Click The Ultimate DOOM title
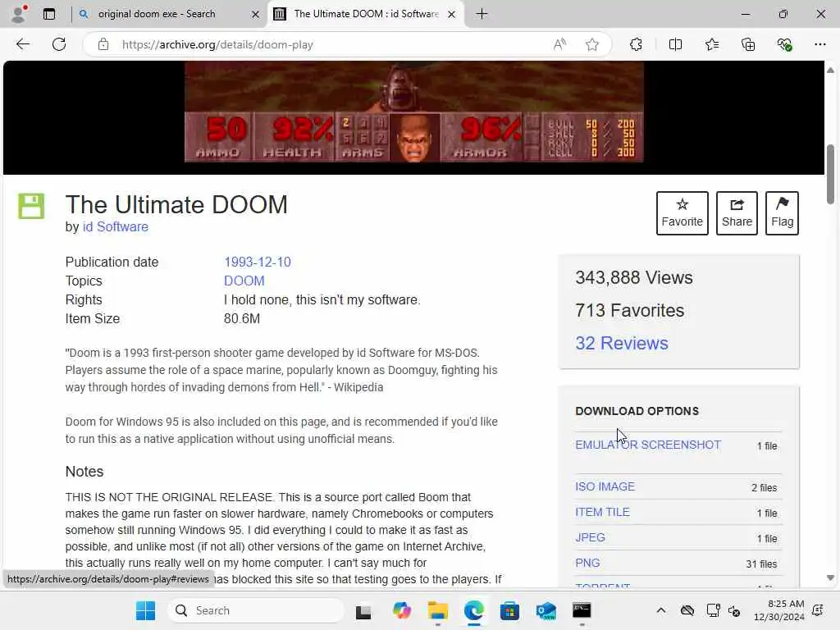 pyautogui.click(x=176, y=204)
